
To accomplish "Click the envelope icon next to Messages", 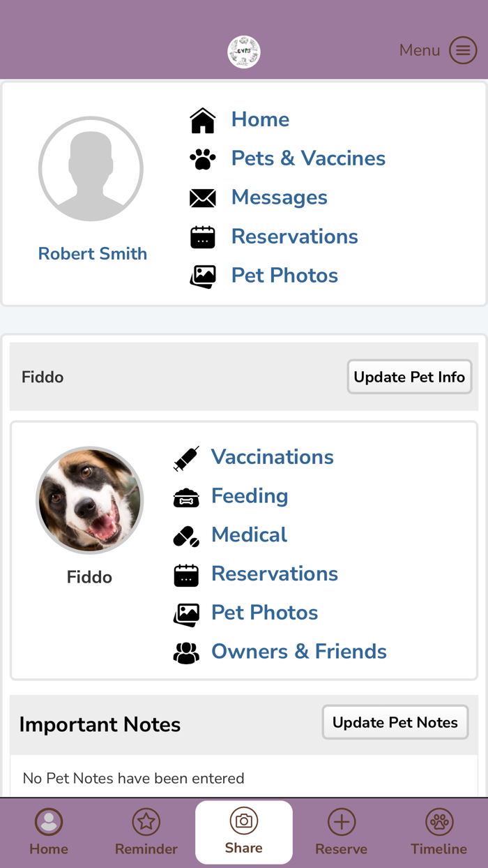I will tap(202, 197).
